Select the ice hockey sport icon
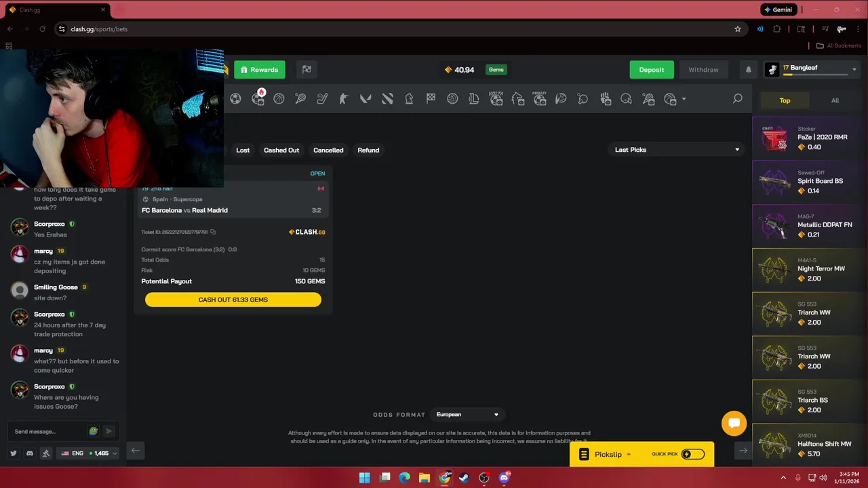This screenshot has height=488, width=868. point(322,99)
